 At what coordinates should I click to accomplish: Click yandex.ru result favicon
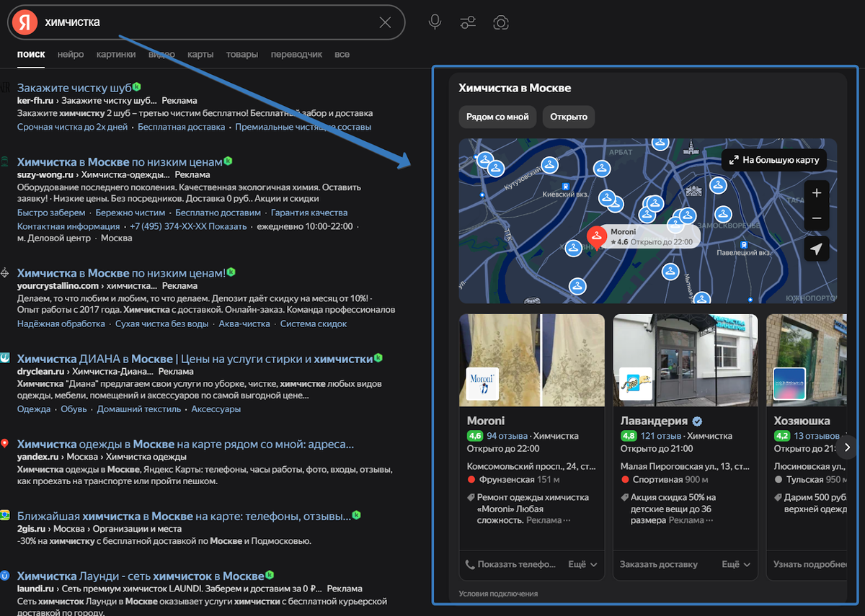point(5,444)
